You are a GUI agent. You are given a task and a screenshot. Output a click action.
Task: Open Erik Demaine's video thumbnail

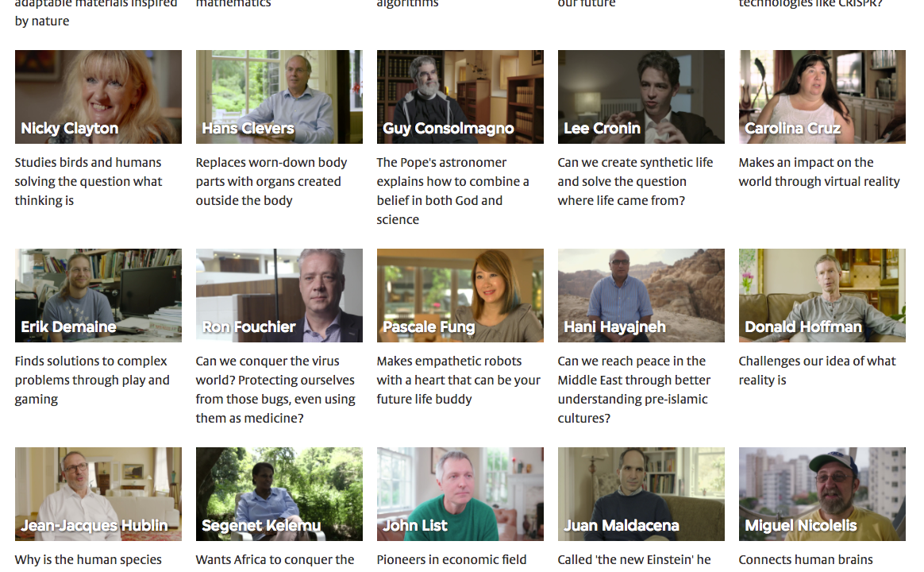[x=98, y=296]
